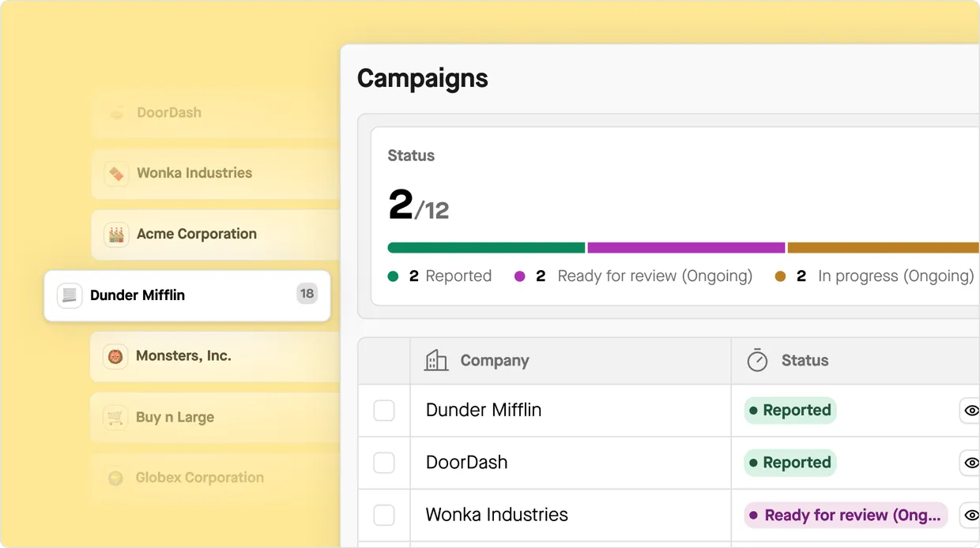Click the DoorDash logo icon in sidebar
Image resolution: width=980 pixels, height=548 pixels.
tap(117, 113)
